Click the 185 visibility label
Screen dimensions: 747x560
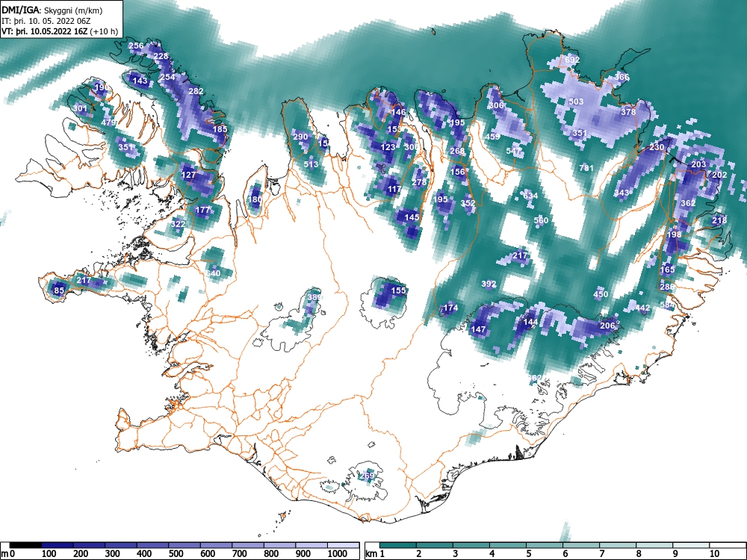(220, 129)
